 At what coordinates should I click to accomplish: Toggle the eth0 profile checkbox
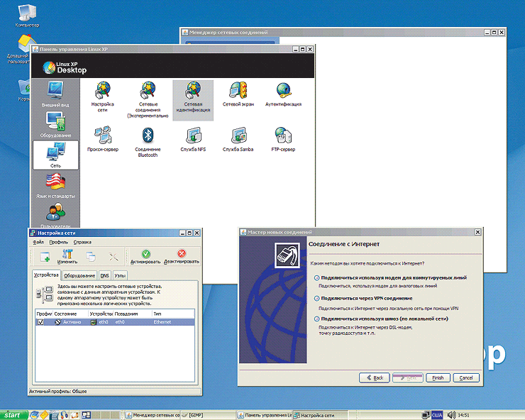click(40, 322)
